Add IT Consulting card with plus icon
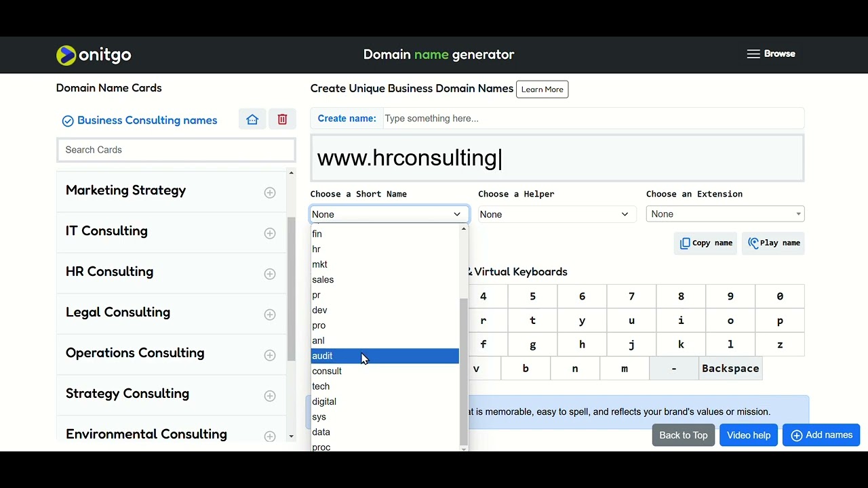 270,233
